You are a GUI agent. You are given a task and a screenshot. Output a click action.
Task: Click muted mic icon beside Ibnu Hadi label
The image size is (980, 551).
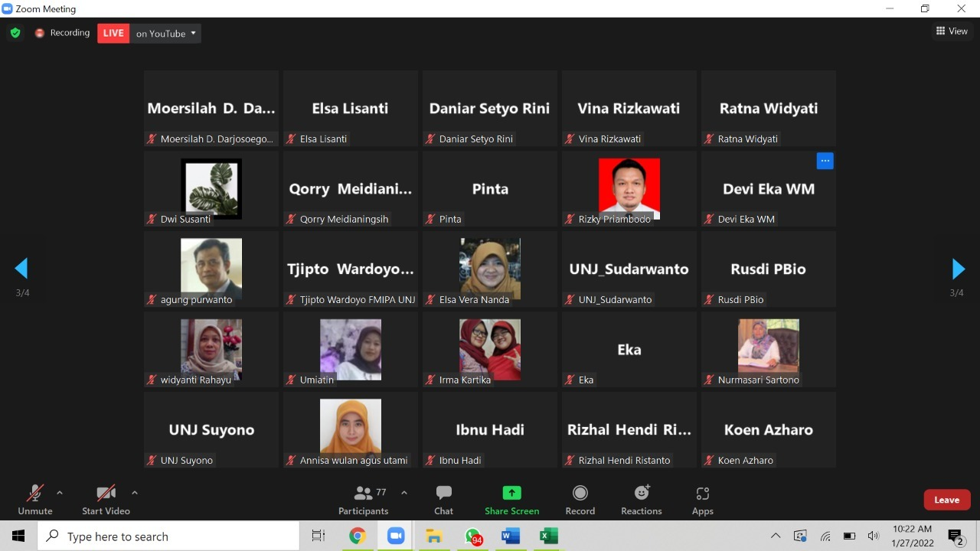tap(430, 460)
